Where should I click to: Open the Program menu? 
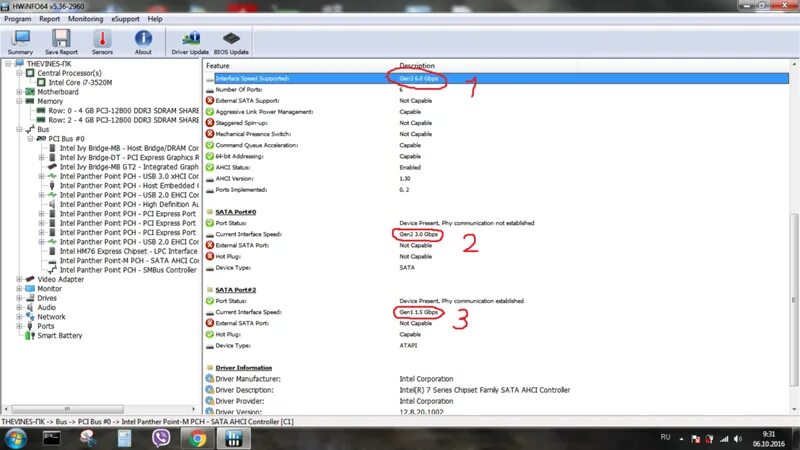click(17, 19)
